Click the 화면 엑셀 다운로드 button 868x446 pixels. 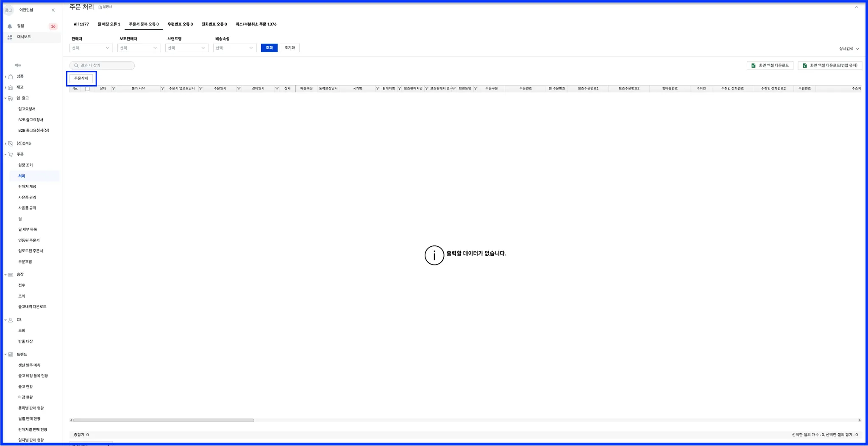(770, 66)
